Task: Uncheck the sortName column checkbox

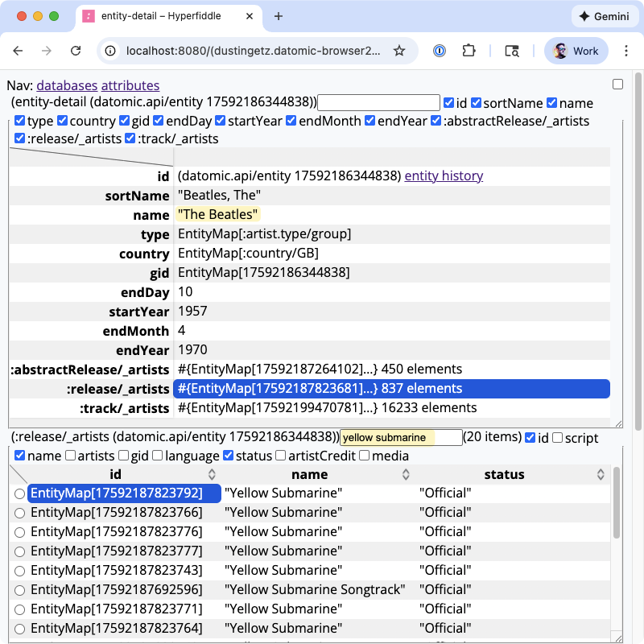Action: [476, 103]
